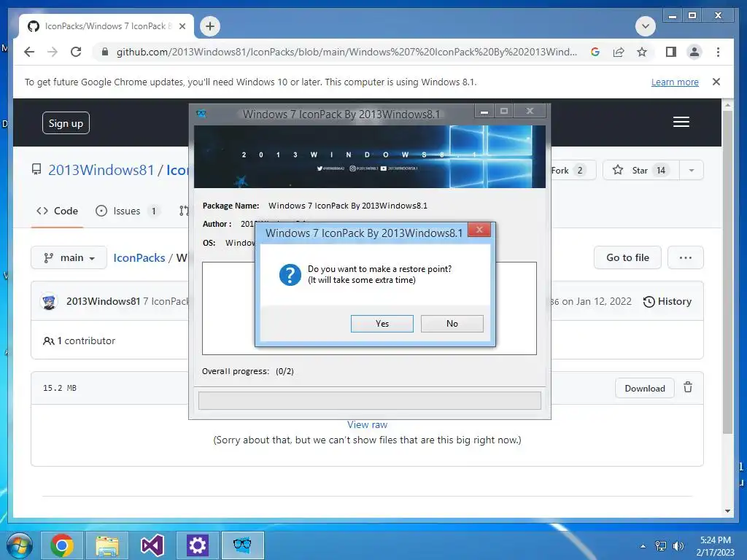Screen dimensions: 747x560
Task: Open a new Chrome tab
Action: pos(210,26)
